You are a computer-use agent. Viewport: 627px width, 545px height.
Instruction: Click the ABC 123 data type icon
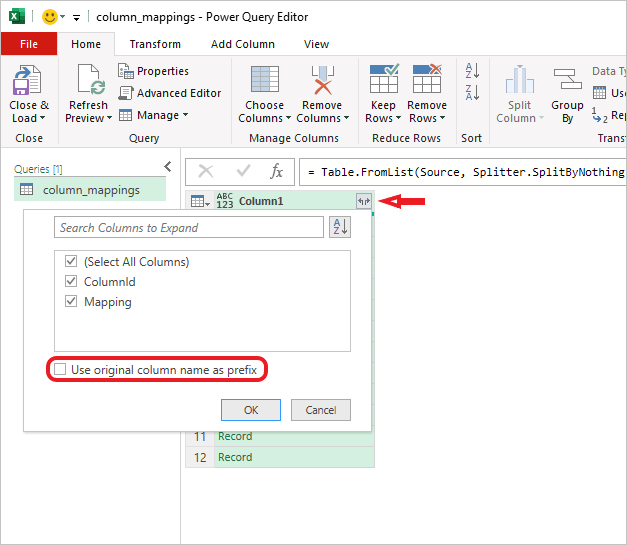(225, 201)
